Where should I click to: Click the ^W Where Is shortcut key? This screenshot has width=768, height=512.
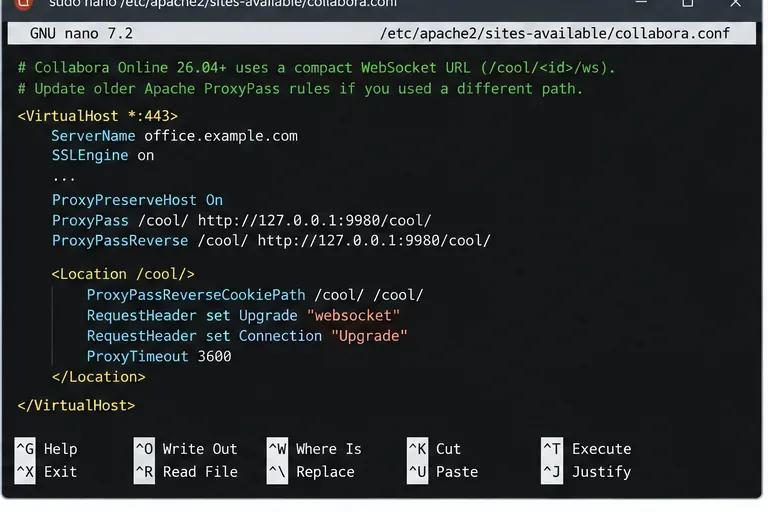pos(277,449)
